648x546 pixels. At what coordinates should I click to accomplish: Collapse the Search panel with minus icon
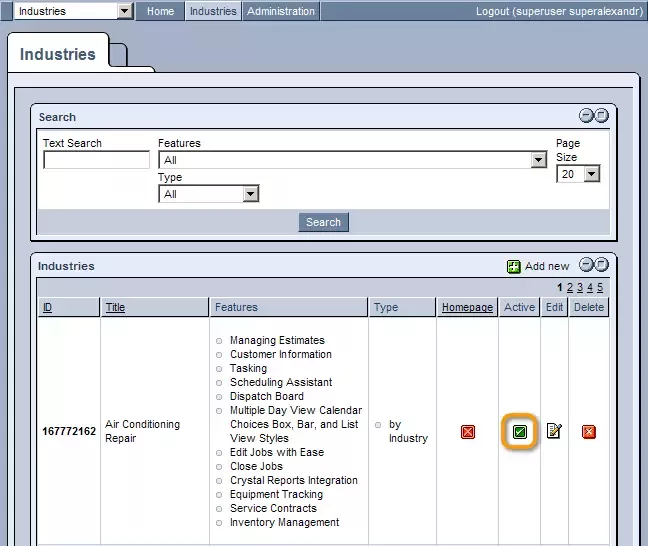[x=586, y=116]
